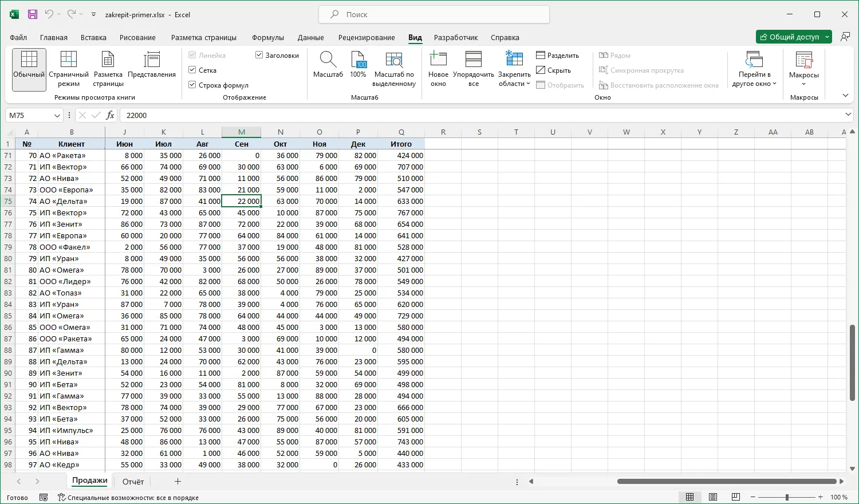Arrange all windows (Упорядочить все)
859x504 pixels.
tap(474, 69)
